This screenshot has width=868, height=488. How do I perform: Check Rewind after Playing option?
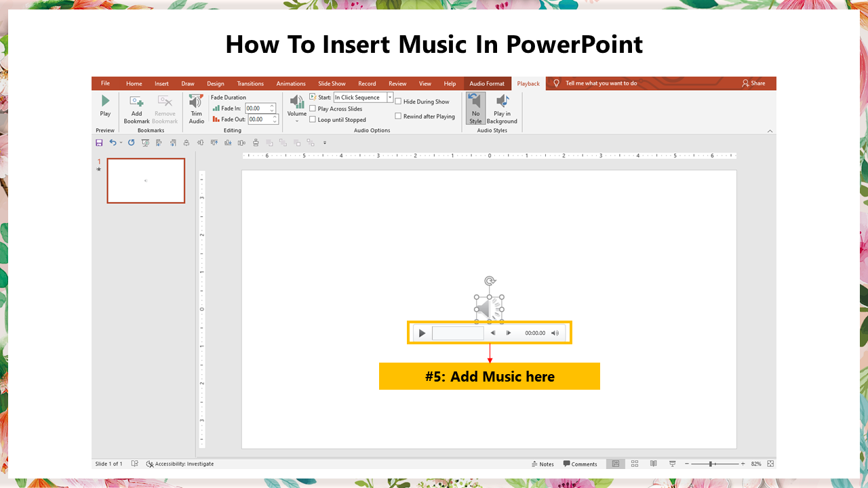[x=398, y=116]
